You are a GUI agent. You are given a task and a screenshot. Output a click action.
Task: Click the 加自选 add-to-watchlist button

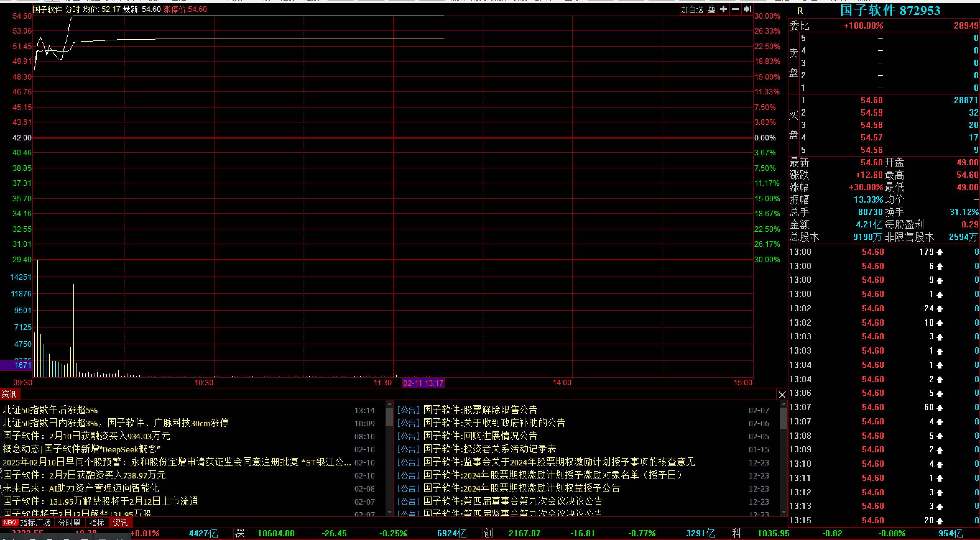(x=692, y=10)
